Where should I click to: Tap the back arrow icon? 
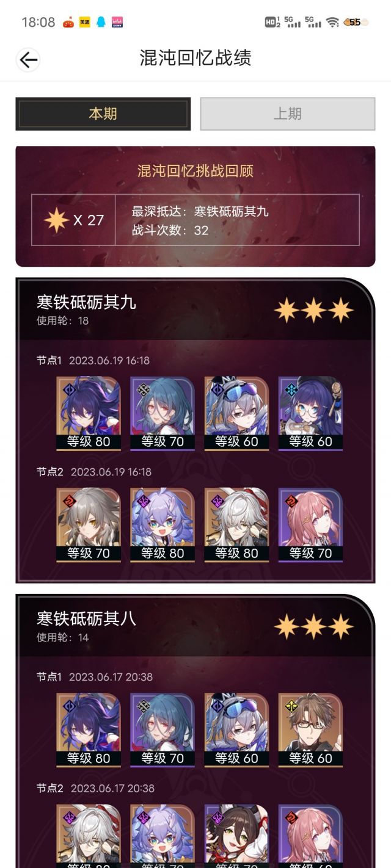tap(28, 59)
